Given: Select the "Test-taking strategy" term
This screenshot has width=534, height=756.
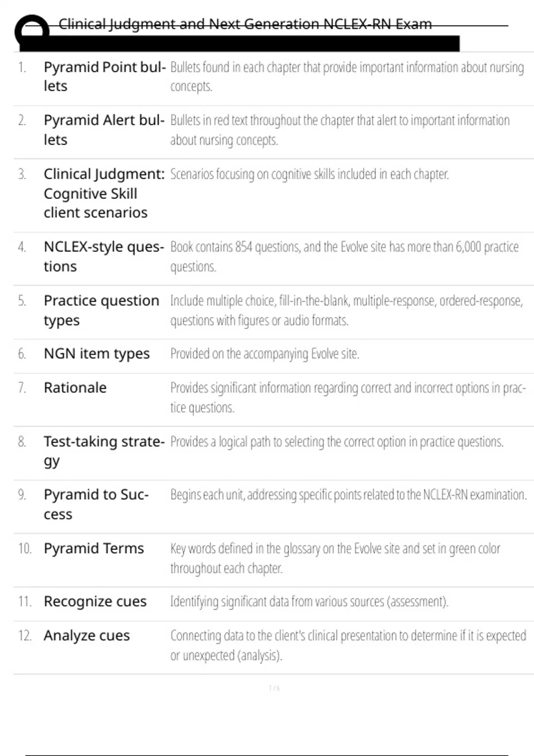Looking at the screenshot, I should (104, 451).
